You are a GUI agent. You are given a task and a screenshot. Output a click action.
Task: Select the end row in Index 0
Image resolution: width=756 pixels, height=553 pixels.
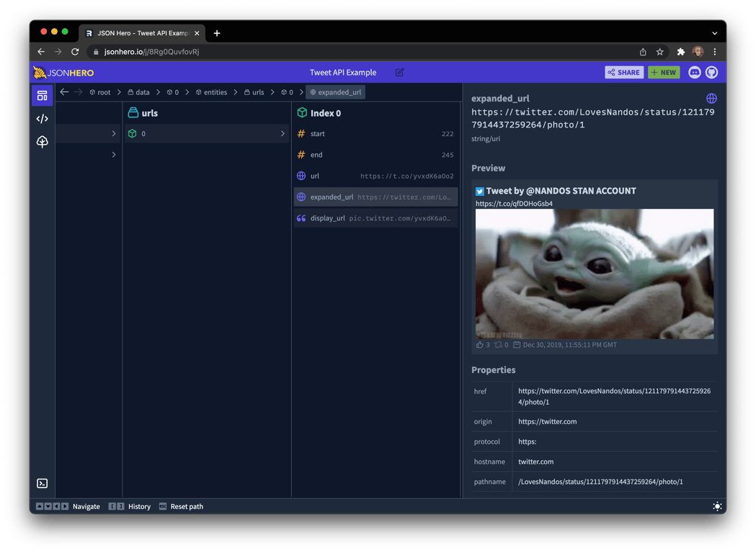[x=375, y=155]
